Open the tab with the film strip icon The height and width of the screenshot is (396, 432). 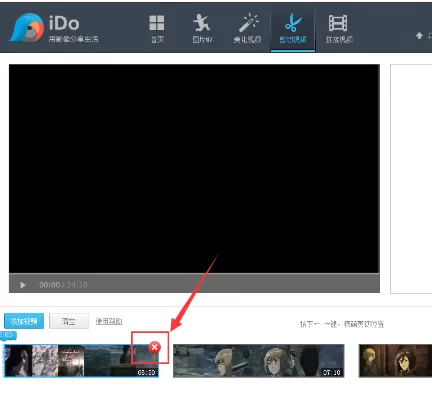click(x=339, y=29)
